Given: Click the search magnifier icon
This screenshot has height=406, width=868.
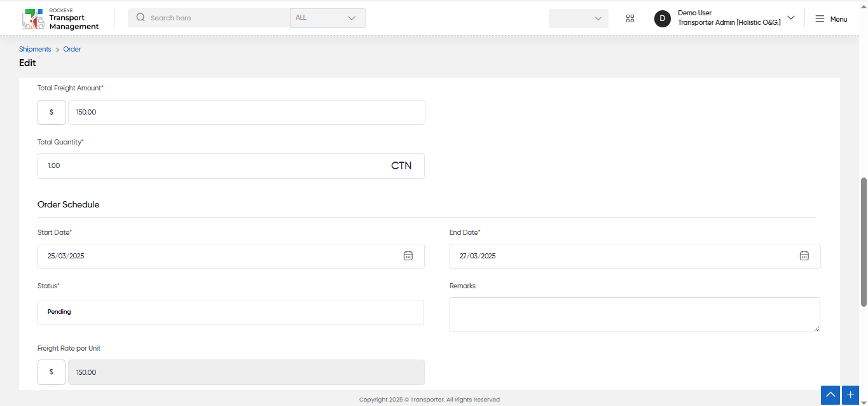Looking at the screenshot, I should click(141, 18).
